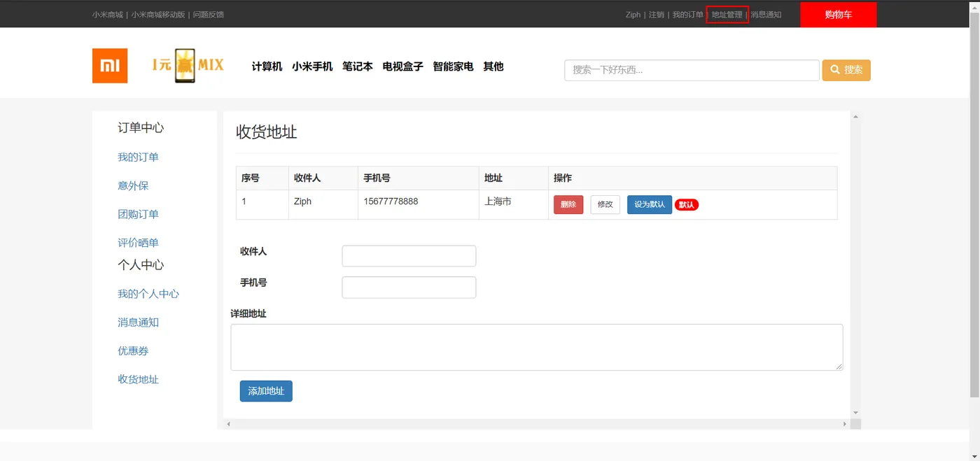Click the 上海市 address cell
Image resolution: width=980 pixels, height=461 pixels.
[513, 204]
